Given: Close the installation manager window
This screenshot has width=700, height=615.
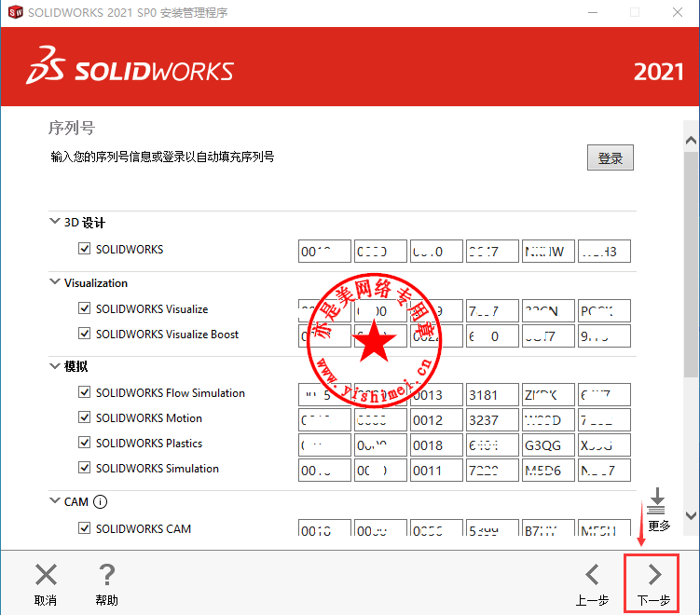Looking at the screenshot, I should tap(678, 12).
